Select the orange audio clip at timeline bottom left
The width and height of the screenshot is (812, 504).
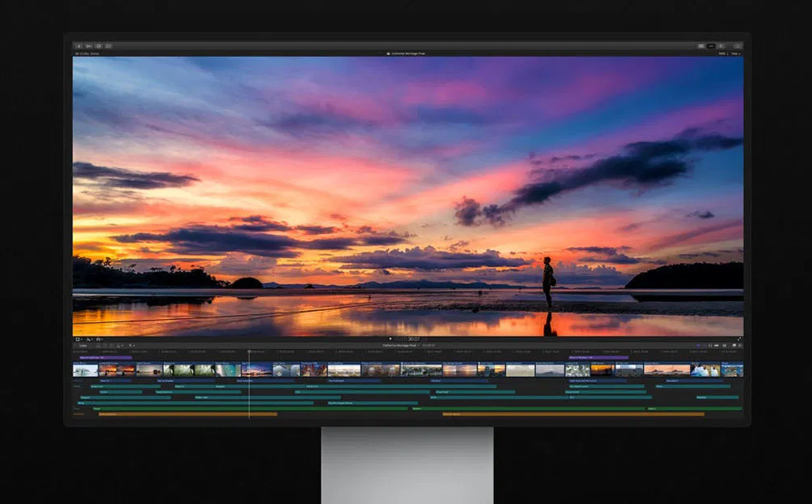(187, 414)
